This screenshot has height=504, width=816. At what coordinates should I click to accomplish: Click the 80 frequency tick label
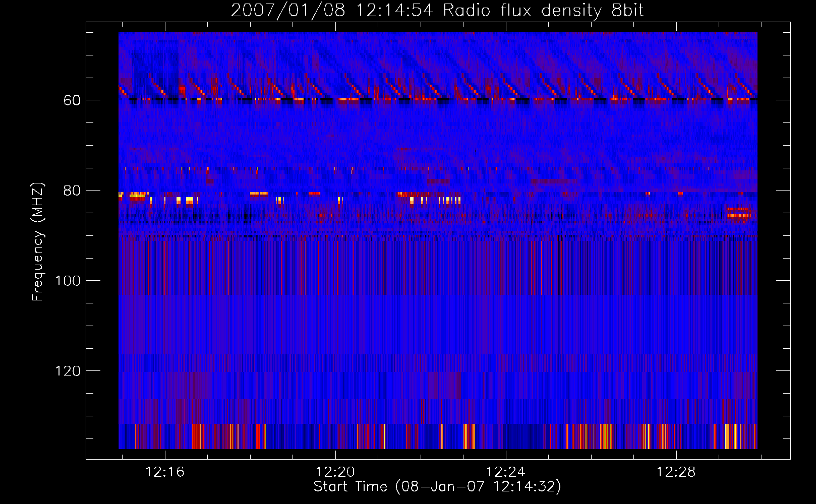coord(72,191)
